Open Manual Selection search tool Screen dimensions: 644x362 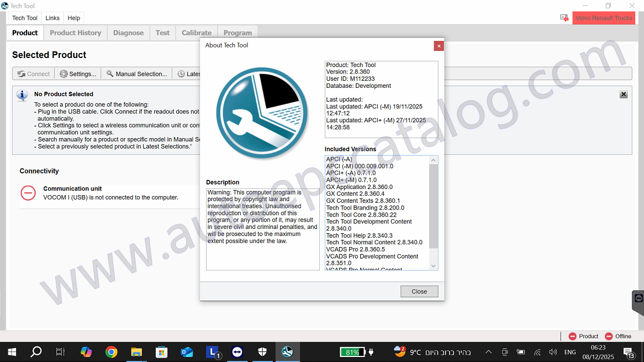pyautogui.click(x=136, y=74)
